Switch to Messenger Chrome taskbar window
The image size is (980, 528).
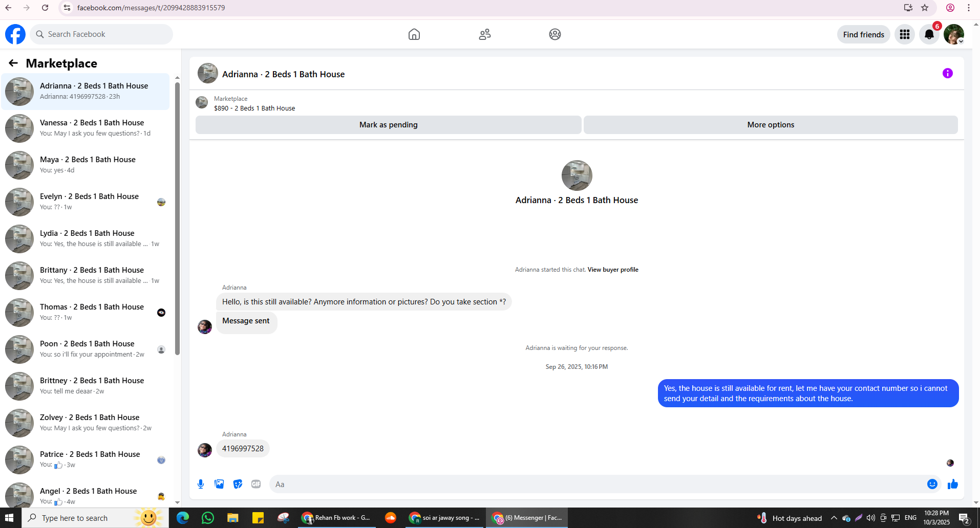pyautogui.click(x=527, y=518)
